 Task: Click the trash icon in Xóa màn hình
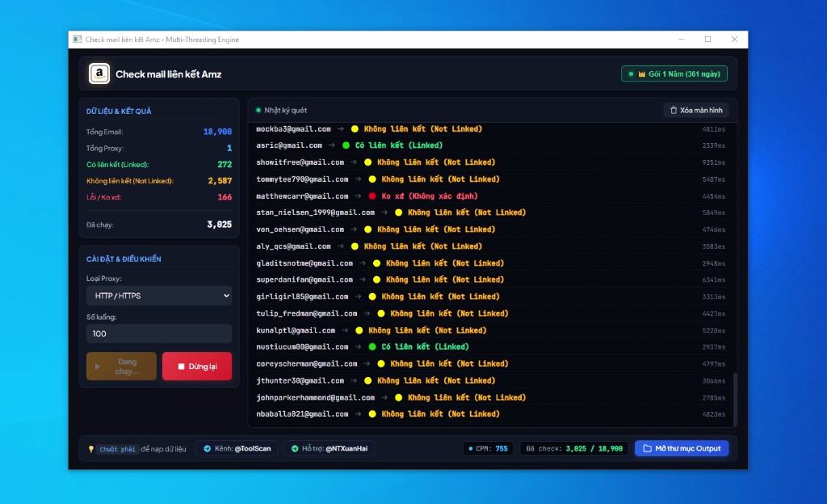coord(674,110)
